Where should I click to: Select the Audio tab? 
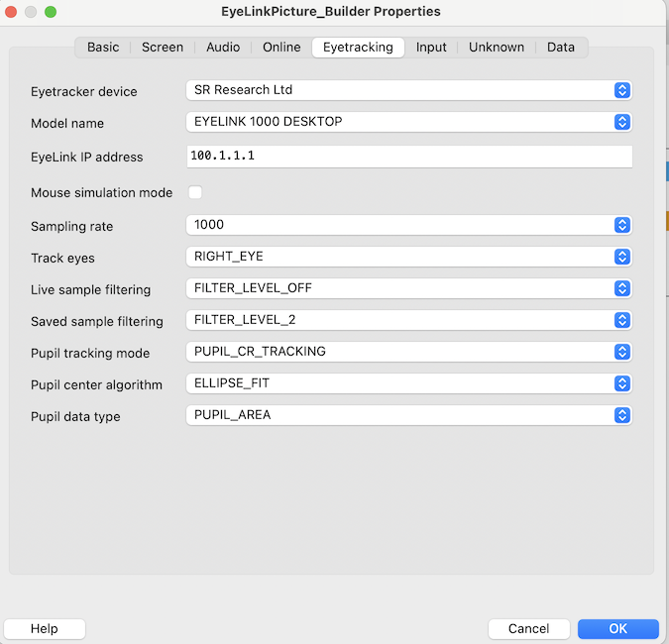(223, 48)
